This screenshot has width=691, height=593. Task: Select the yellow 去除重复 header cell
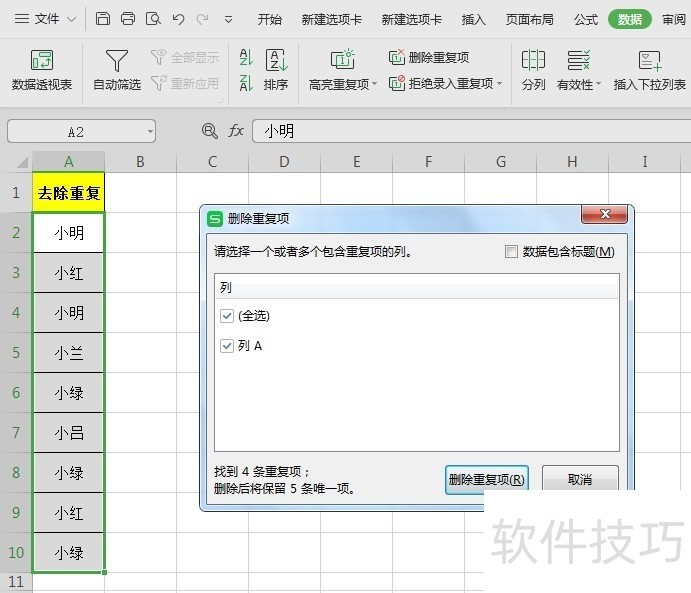click(69, 192)
